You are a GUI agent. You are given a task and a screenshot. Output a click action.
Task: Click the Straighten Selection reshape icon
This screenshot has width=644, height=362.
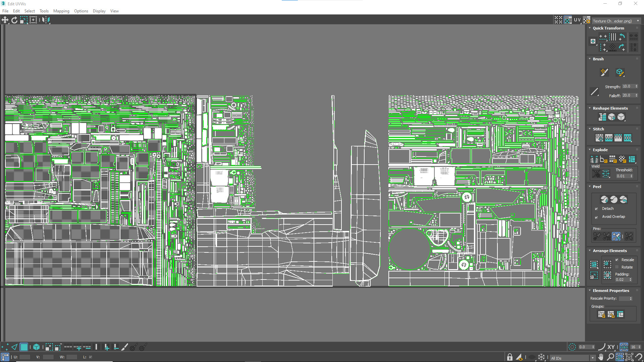point(602,117)
